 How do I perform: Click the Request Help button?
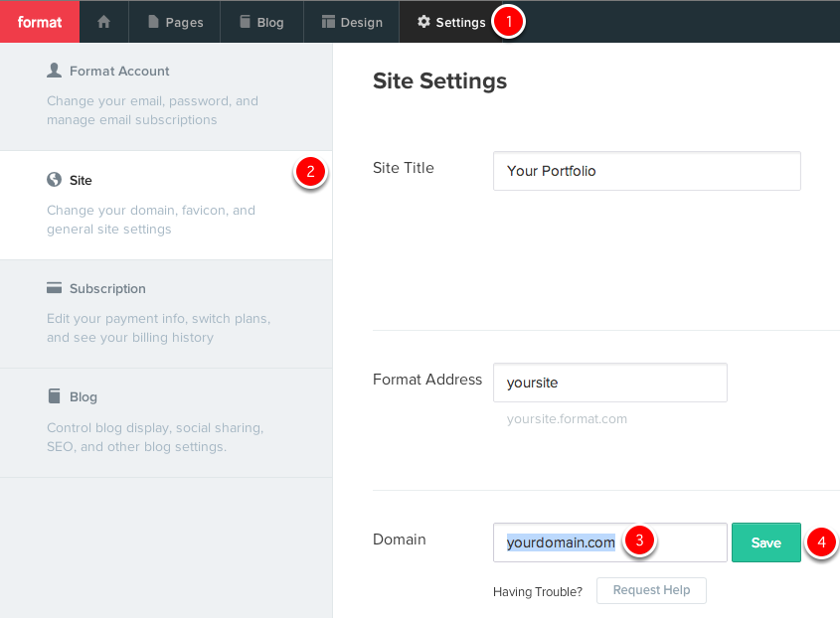[651, 590]
